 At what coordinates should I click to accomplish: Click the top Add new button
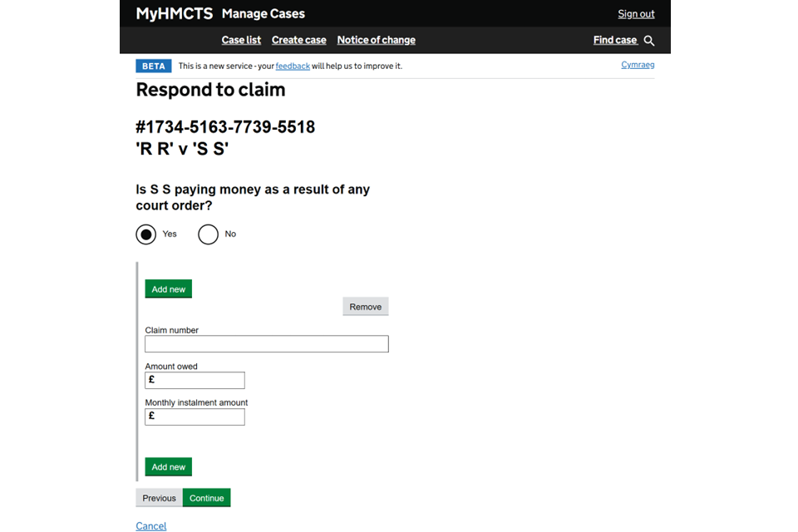pyautogui.click(x=169, y=289)
